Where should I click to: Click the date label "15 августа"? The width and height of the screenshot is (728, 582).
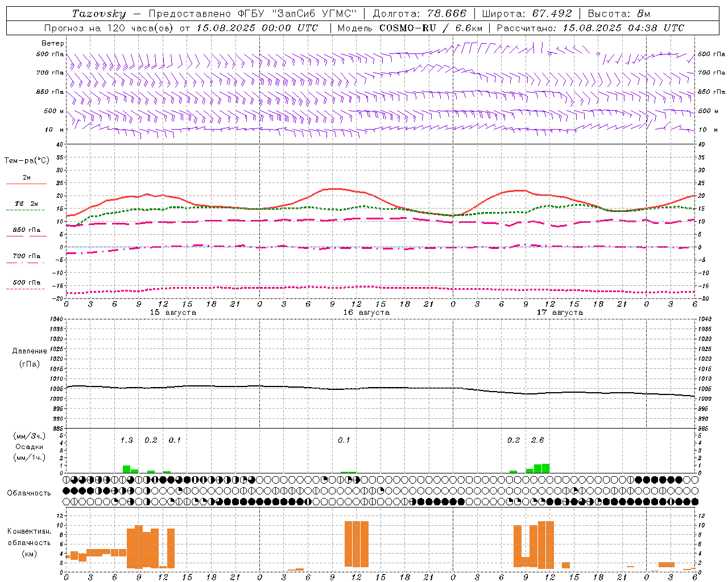tap(173, 313)
